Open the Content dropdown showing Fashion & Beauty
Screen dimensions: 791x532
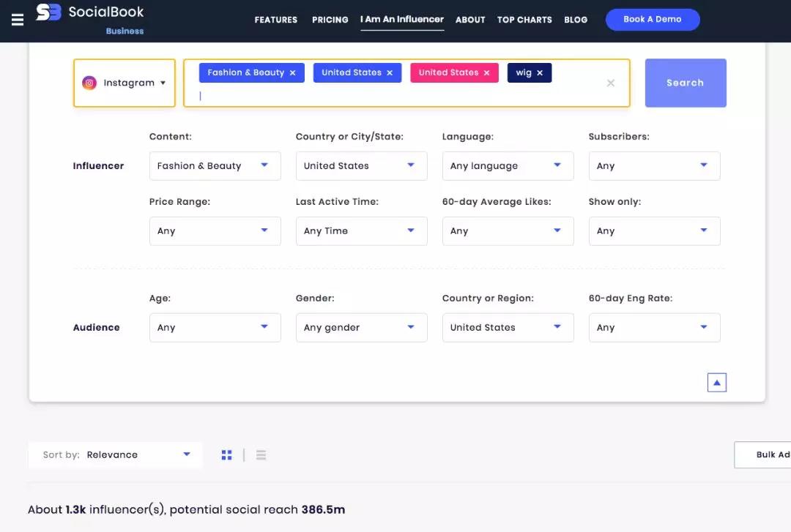coord(215,166)
